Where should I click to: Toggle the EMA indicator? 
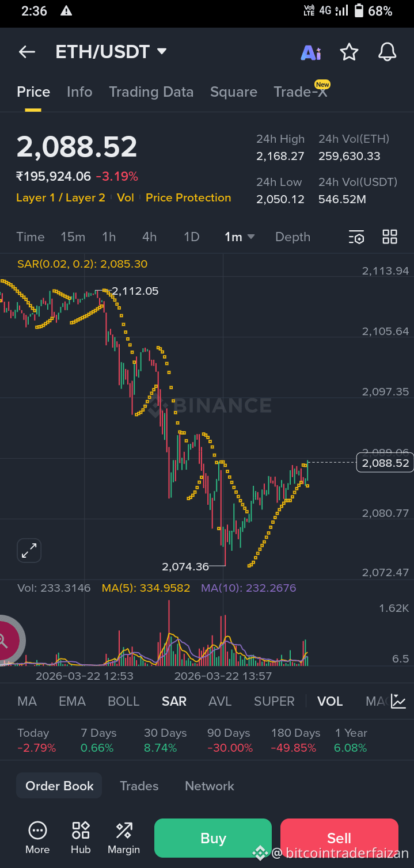pyautogui.click(x=72, y=701)
